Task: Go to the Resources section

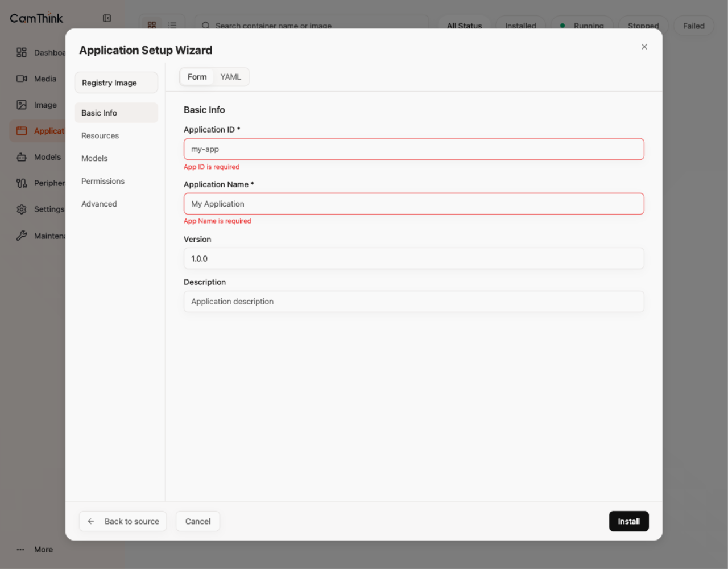Action: click(116, 135)
